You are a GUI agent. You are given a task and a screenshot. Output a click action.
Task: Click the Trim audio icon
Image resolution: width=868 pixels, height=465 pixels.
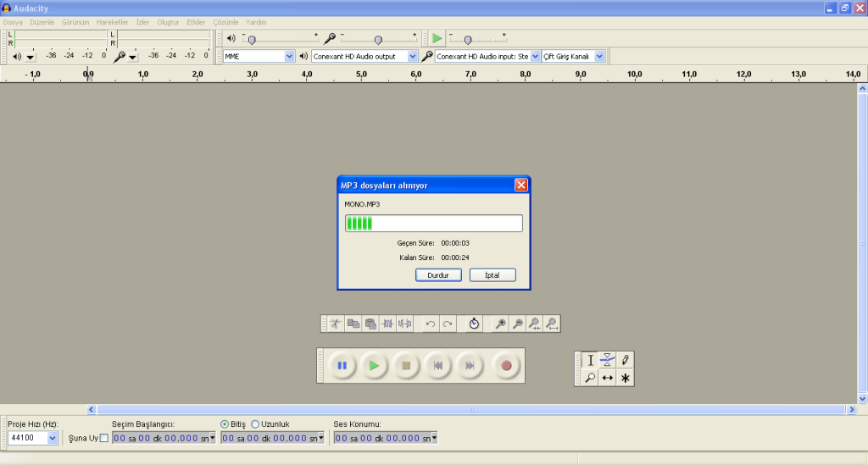(x=387, y=324)
